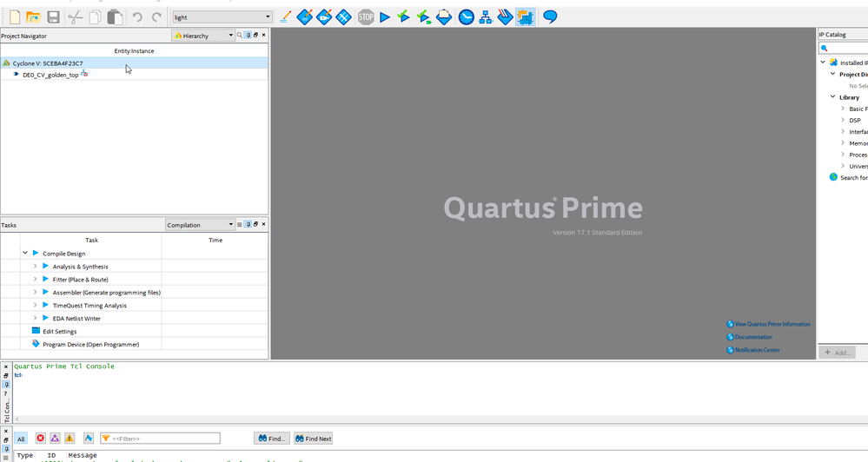
Task: Open the Compilation dropdown in Tasks
Action: (200, 225)
